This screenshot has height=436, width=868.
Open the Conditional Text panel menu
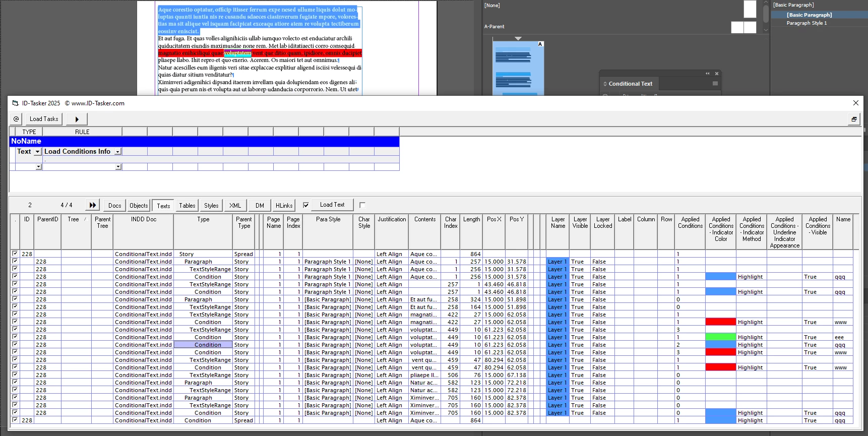click(715, 84)
